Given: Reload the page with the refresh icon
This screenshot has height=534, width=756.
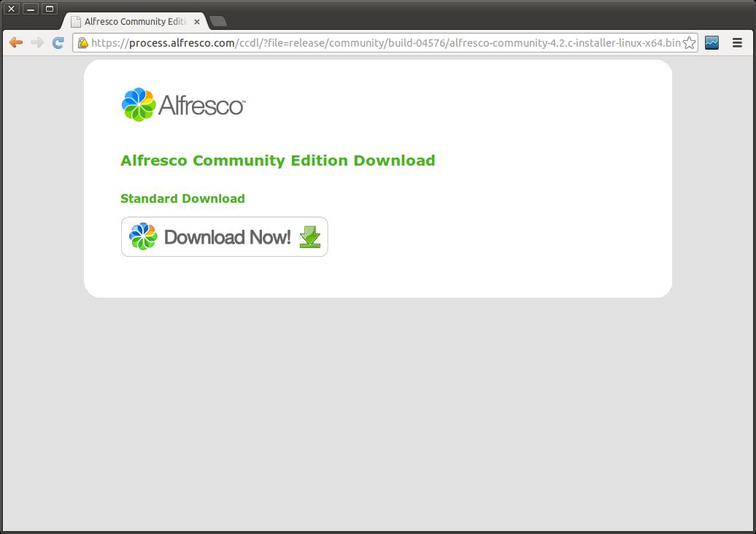Looking at the screenshot, I should 58,43.
